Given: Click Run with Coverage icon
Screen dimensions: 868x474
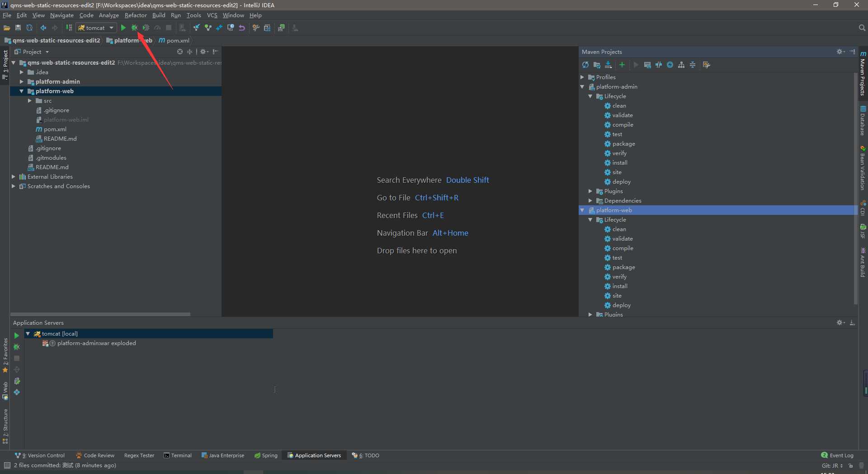Looking at the screenshot, I should pos(146,28).
